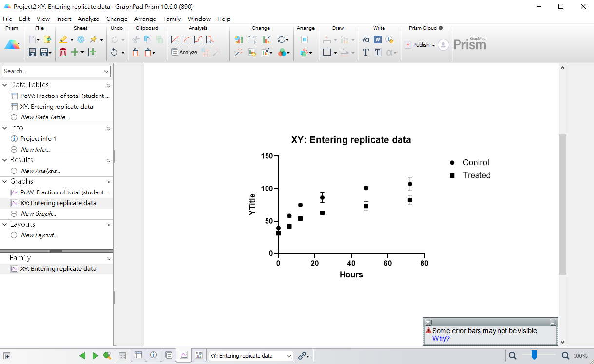
Task: Toggle the navigator panel collapse button
Action: (7, 356)
